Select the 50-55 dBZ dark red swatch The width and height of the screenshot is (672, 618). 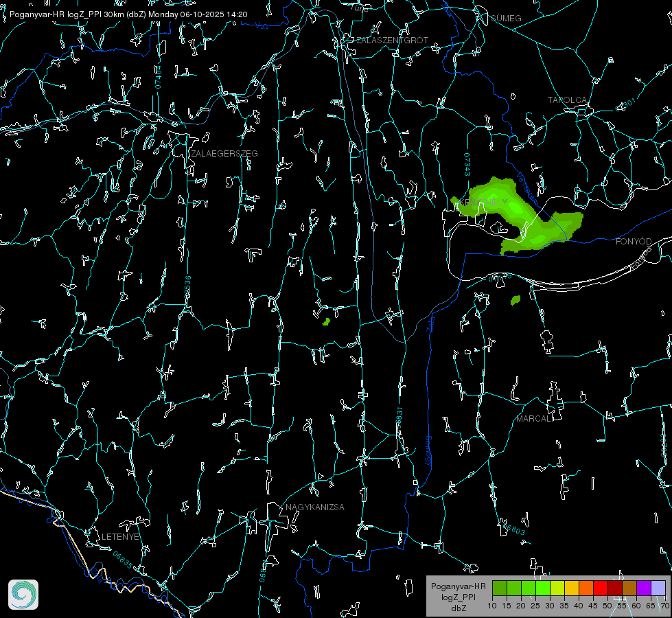(615, 588)
